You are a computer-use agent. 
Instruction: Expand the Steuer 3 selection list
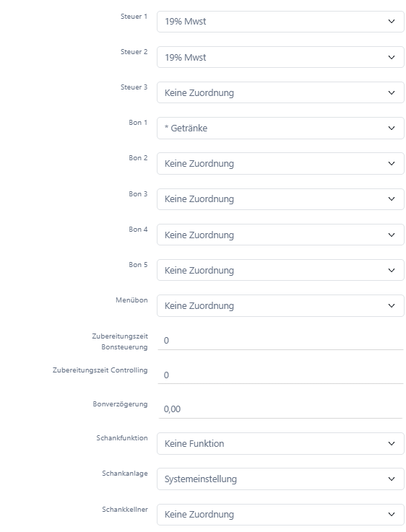[280, 92]
